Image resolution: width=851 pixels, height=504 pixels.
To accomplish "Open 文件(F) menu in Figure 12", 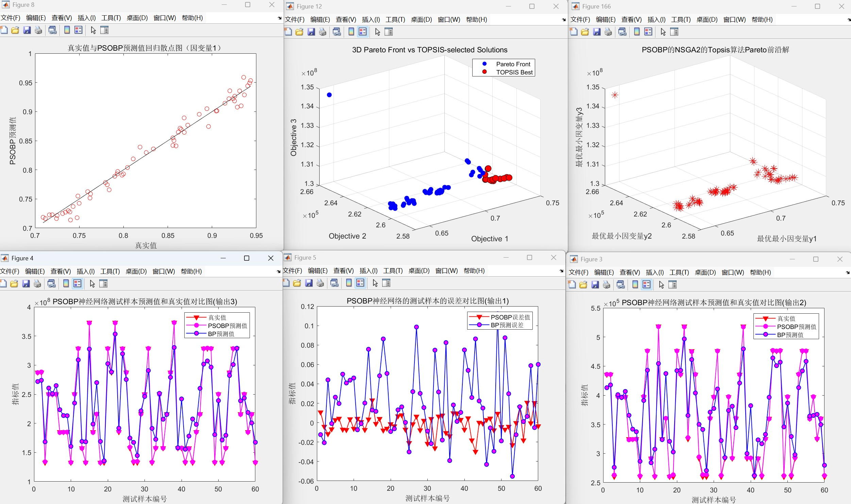I will (x=294, y=20).
